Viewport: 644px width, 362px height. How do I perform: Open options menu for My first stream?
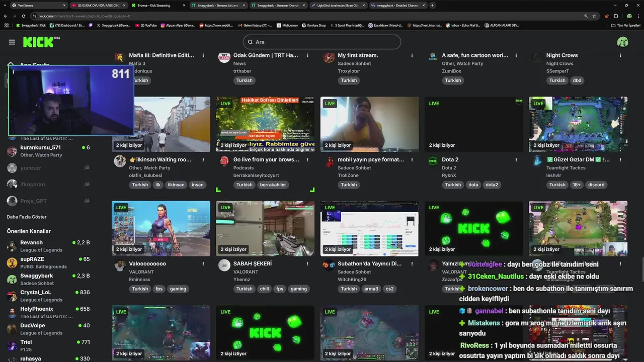tap(412, 55)
